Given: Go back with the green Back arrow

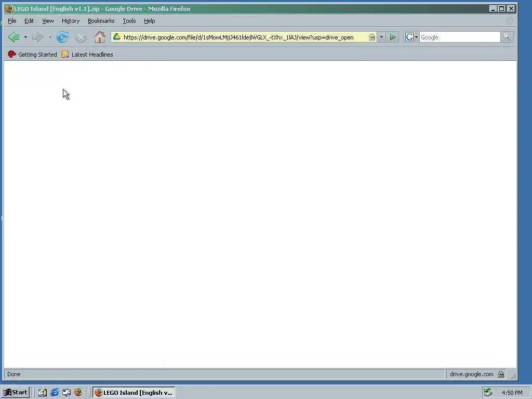Looking at the screenshot, I should [x=14, y=37].
